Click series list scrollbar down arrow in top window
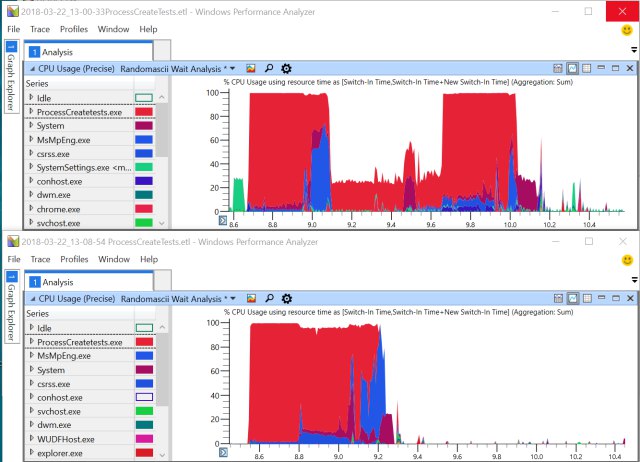Image resolution: width=640 pixels, height=462 pixels. [x=162, y=223]
